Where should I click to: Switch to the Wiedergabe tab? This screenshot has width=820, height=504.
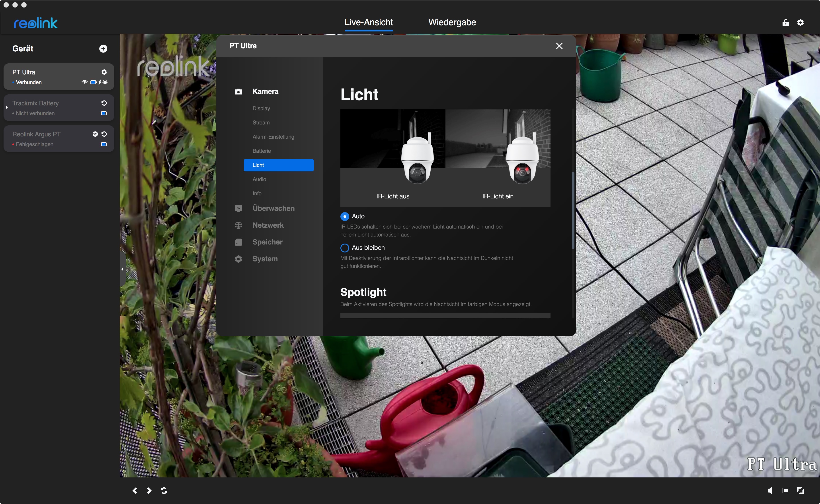(452, 22)
